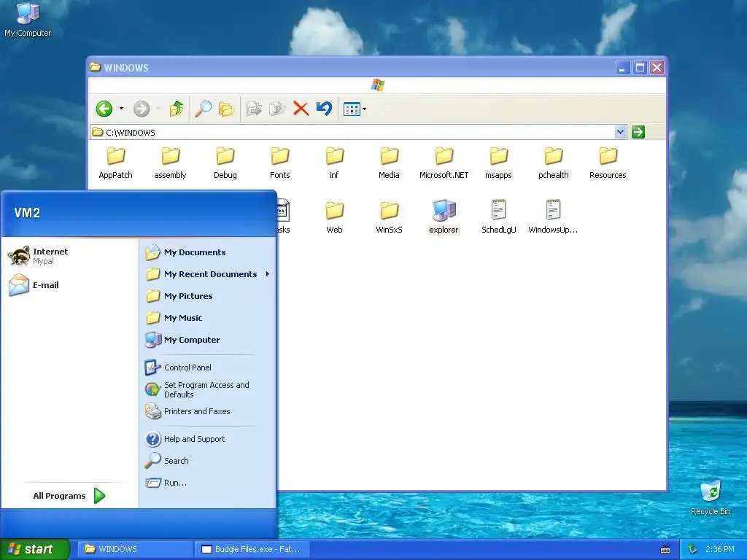Screen dimensions: 747x560
Task: Open My Computer from Start menu
Action: [208, 340]
